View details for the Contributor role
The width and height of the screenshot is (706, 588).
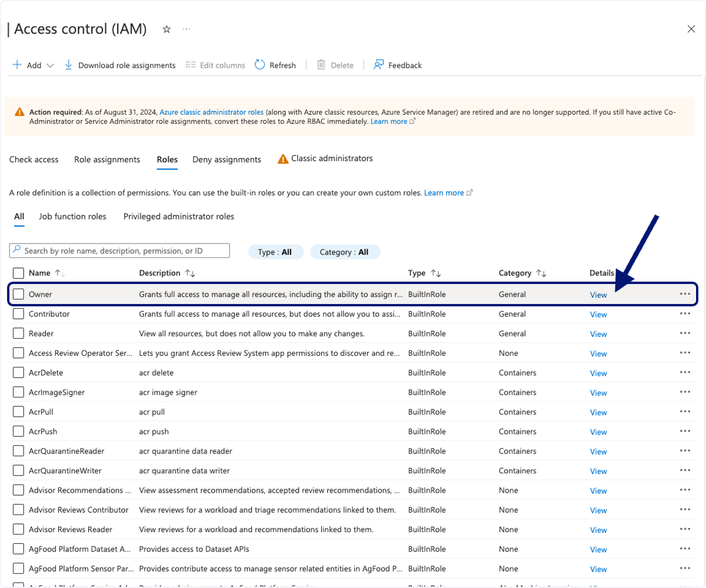point(598,315)
